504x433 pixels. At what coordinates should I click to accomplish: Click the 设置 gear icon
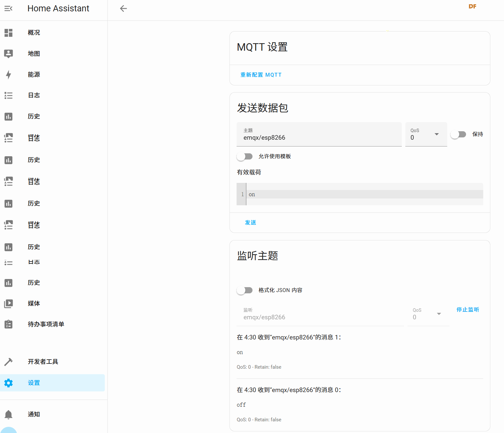pyautogui.click(x=8, y=383)
